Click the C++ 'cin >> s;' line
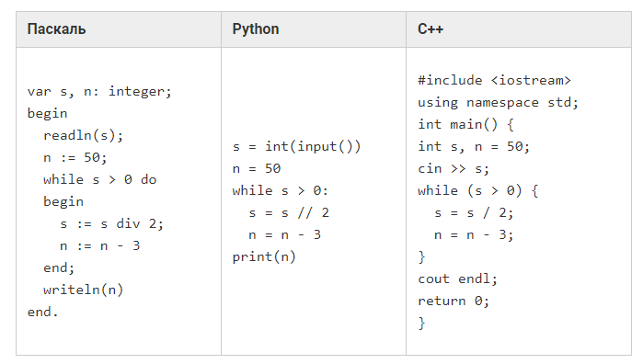 pos(454,168)
